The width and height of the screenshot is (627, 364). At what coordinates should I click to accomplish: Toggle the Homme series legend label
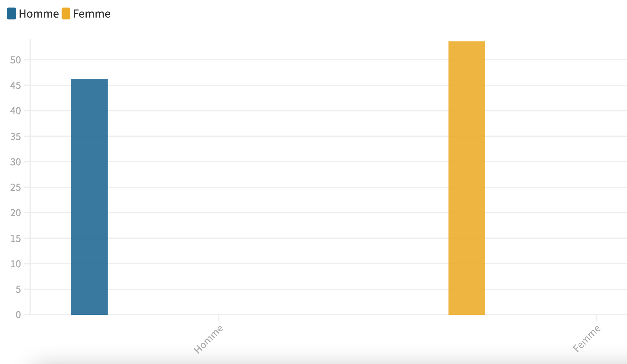(39, 14)
